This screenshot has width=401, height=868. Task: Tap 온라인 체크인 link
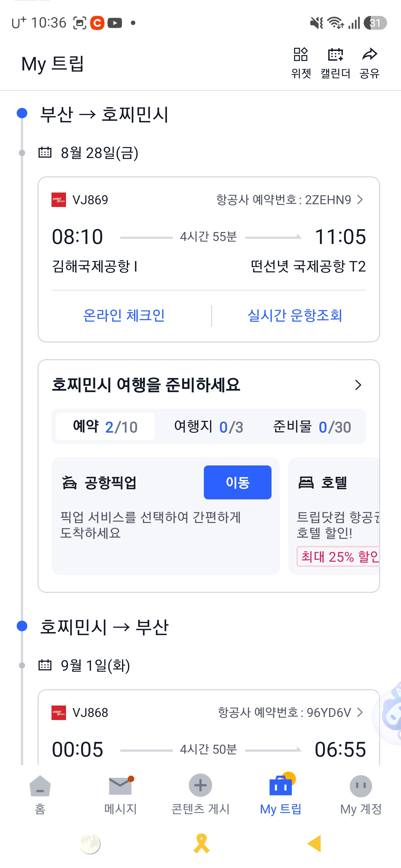pos(124,315)
